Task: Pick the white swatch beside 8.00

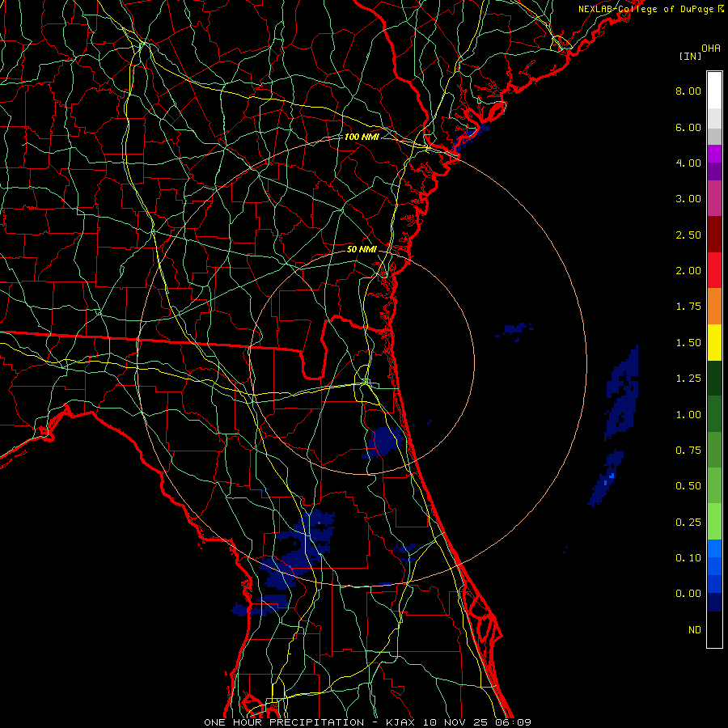Action: (714, 91)
